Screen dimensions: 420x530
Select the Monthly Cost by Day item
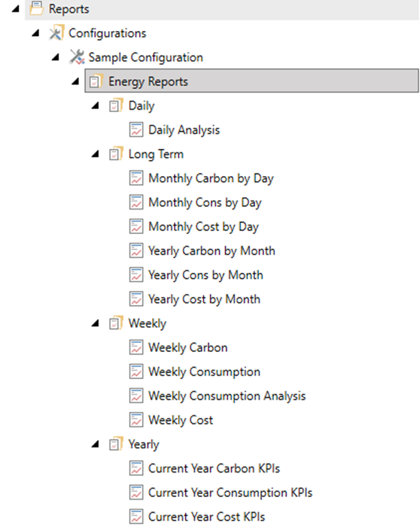click(x=204, y=227)
